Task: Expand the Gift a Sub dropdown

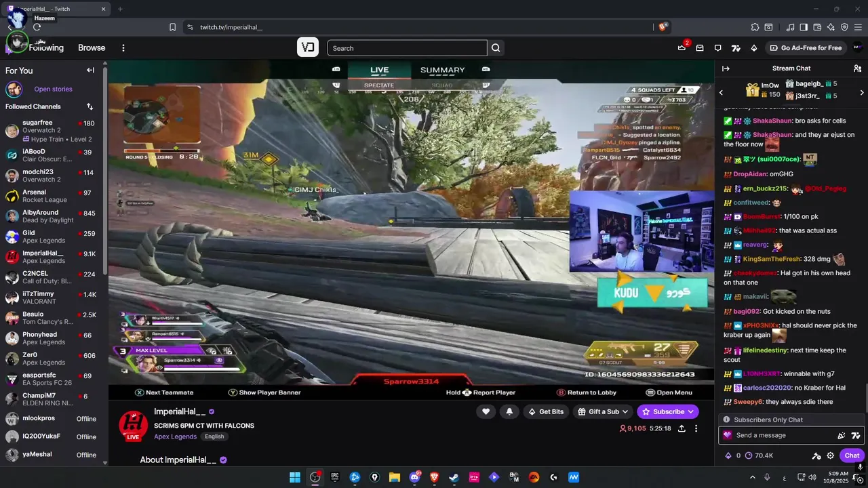Action: point(625,411)
